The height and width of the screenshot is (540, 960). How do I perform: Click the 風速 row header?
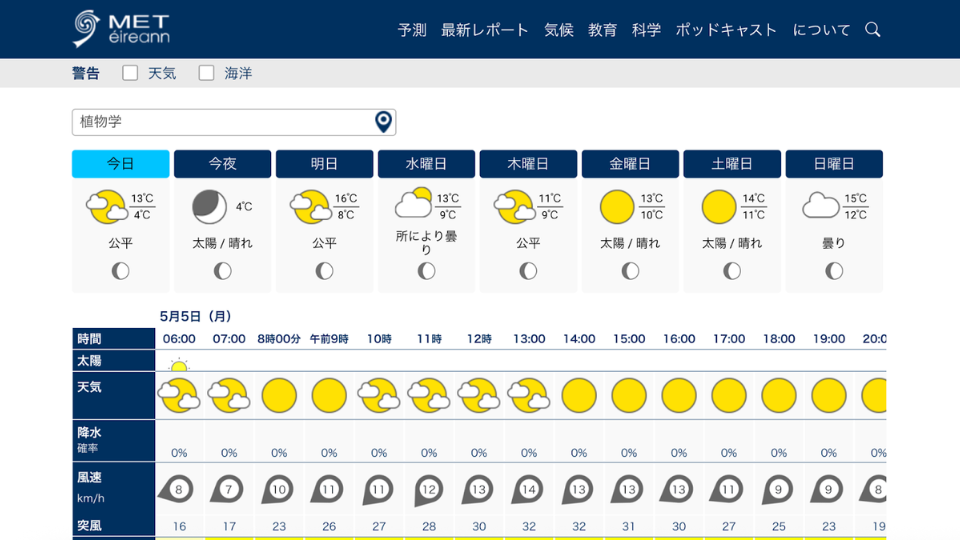(x=113, y=488)
